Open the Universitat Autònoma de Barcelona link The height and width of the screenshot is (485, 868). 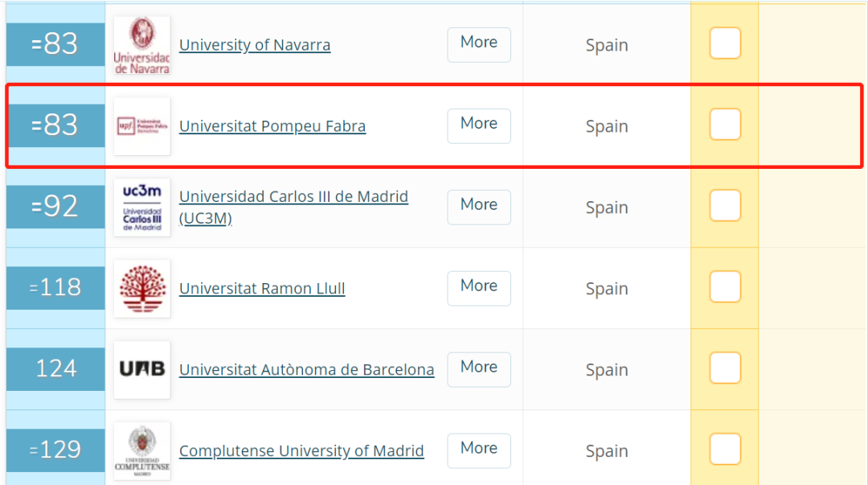(307, 370)
